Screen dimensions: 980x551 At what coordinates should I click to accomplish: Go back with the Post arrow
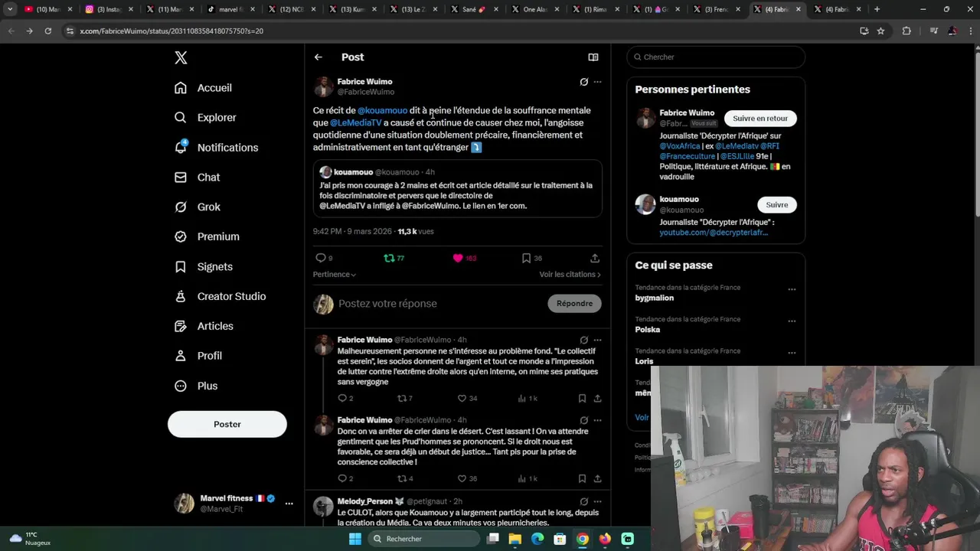pyautogui.click(x=318, y=57)
